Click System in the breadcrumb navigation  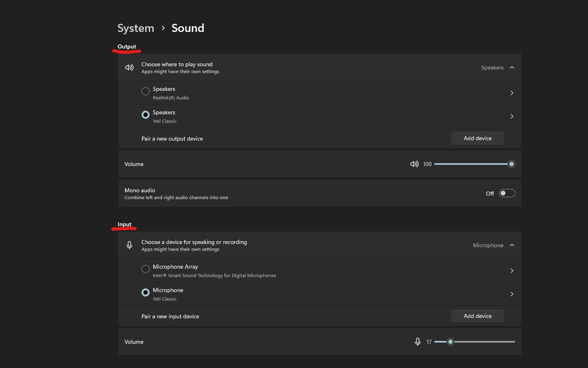tap(136, 28)
